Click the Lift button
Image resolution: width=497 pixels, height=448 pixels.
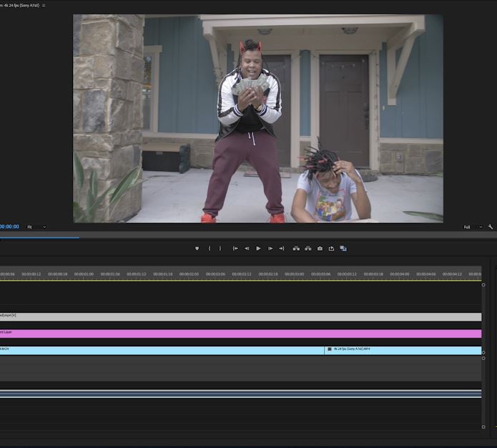[x=296, y=248]
